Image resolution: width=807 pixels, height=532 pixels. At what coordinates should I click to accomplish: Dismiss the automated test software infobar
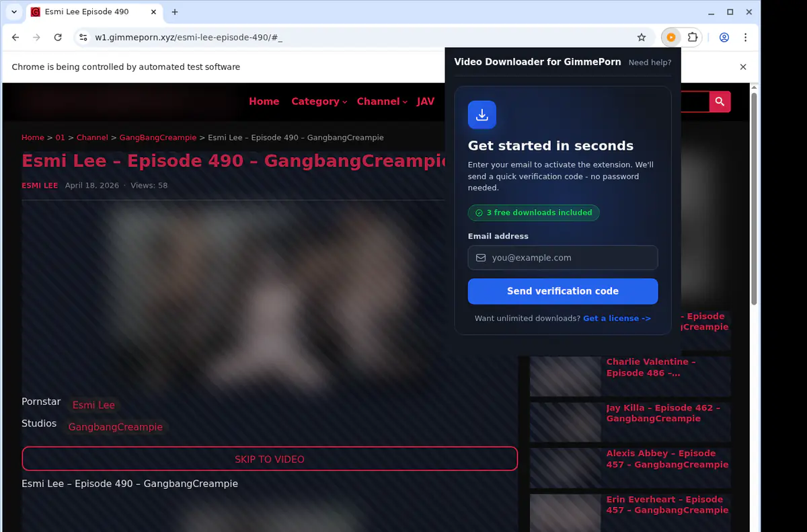point(743,67)
